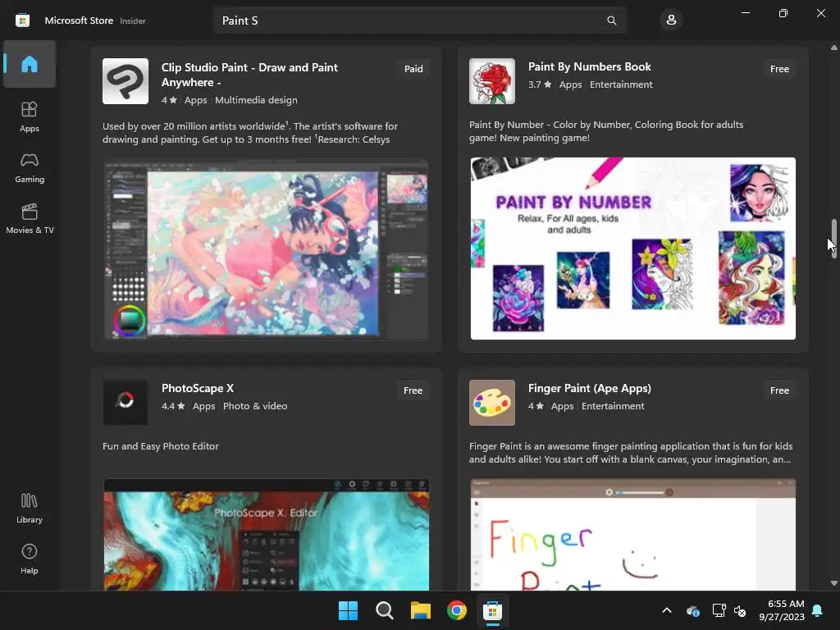
Task: Open the Library page
Action: pos(30,509)
